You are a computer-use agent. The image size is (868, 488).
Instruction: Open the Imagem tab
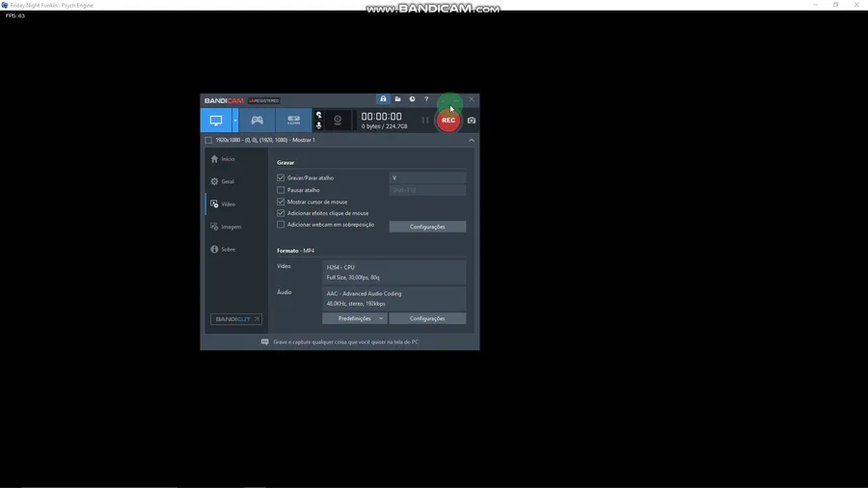(x=237, y=227)
